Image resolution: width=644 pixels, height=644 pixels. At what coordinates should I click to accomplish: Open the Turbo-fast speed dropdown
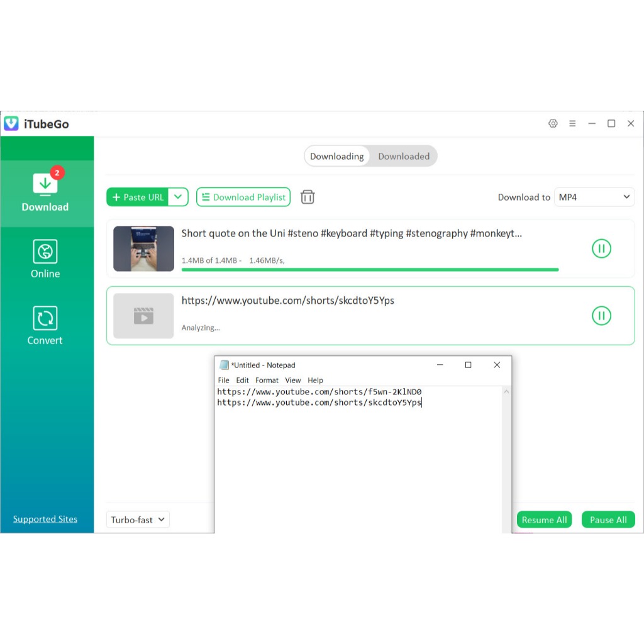[138, 519]
